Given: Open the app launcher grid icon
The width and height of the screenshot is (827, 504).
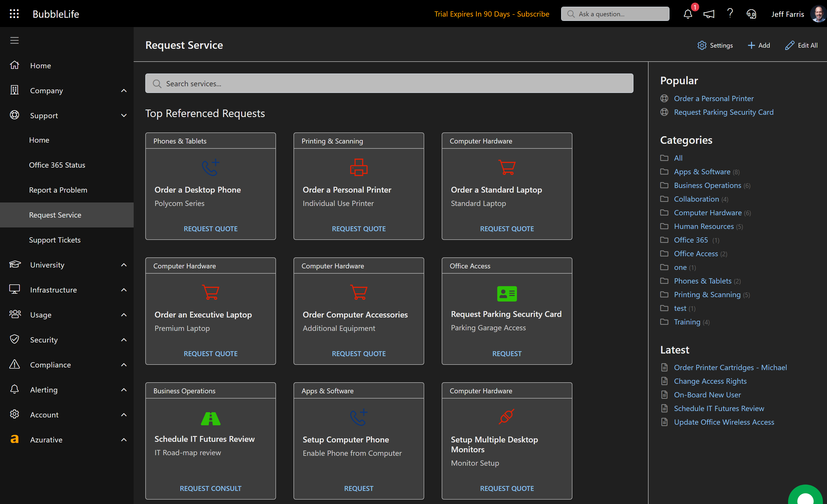Looking at the screenshot, I should (x=14, y=14).
